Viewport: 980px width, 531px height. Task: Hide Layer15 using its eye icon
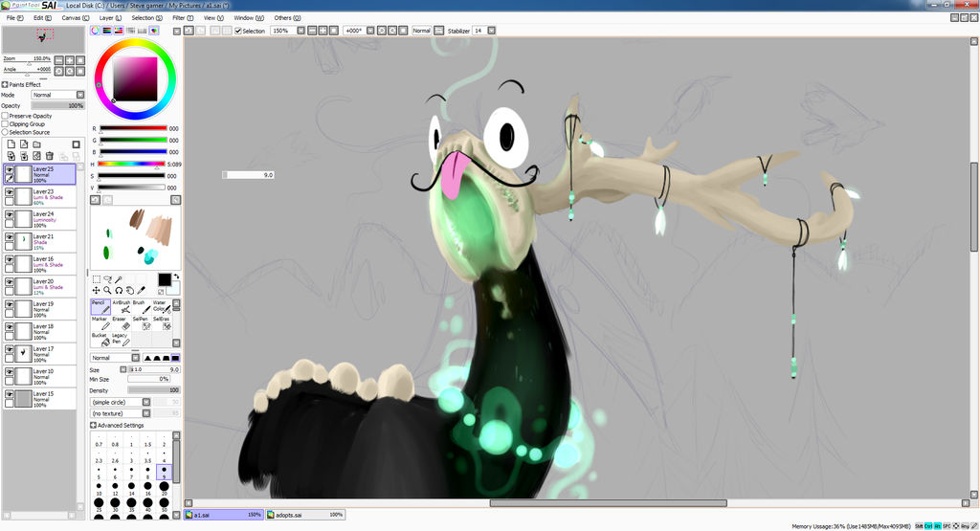tap(10, 394)
